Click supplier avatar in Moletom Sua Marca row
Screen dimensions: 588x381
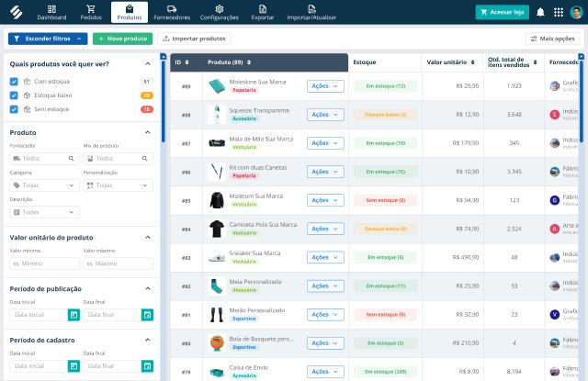tap(555, 200)
